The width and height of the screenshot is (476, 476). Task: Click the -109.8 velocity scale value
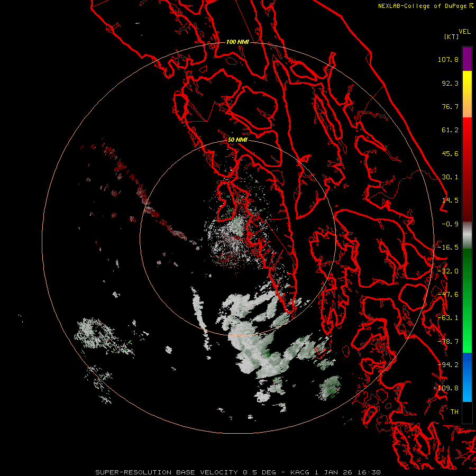click(446, 388)
